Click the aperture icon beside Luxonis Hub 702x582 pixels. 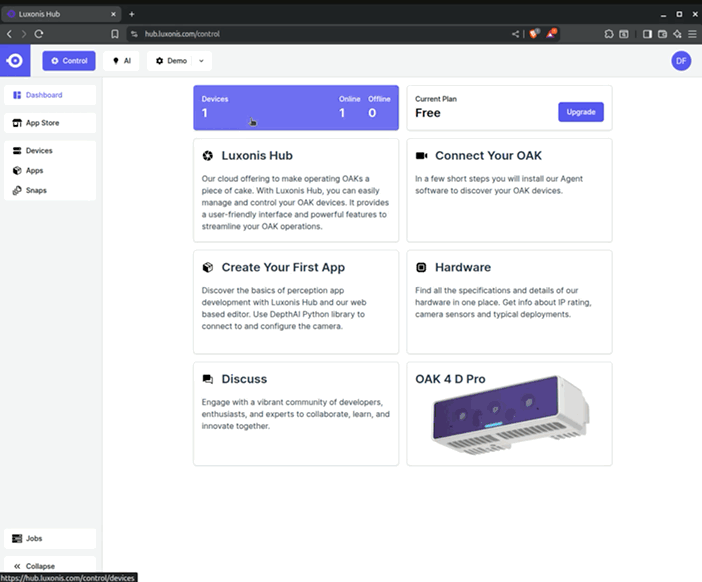[208, 156]
